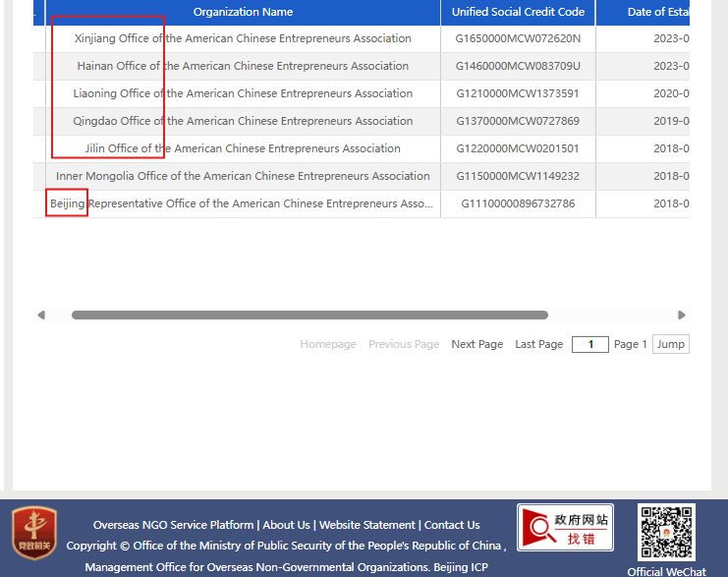Select Inner Mongolia Office organization name
The width and height of the screenshot is (728, 577).
tap(243, 176)
